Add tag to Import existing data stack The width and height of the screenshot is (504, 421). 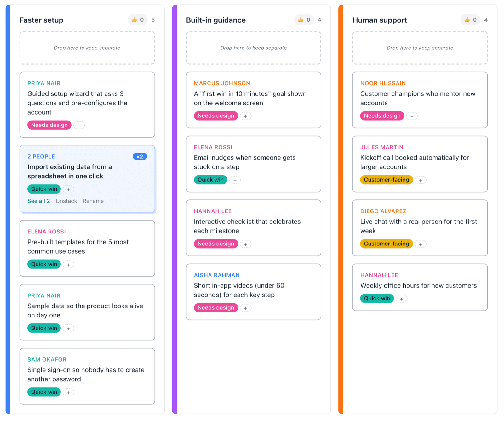coord(68,189)
